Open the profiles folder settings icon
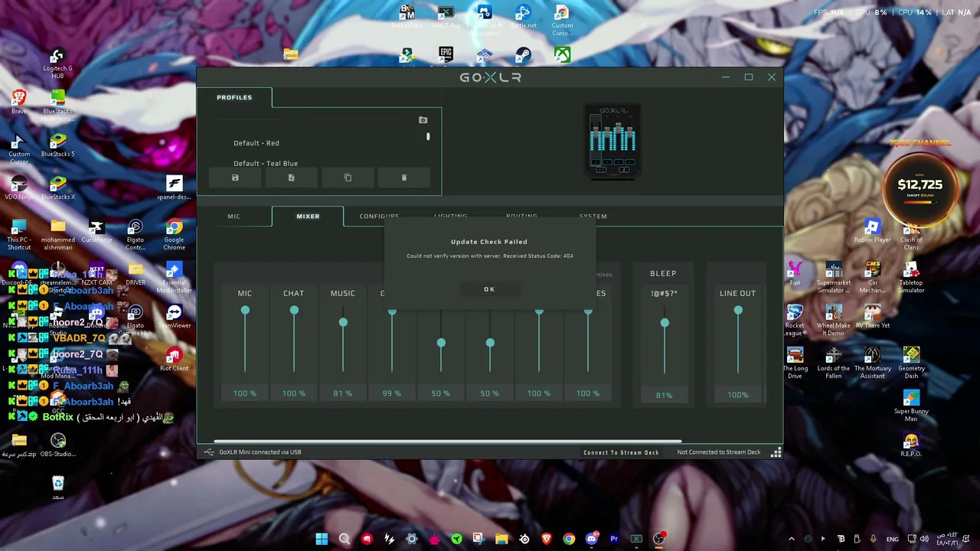This screenshot has height=551, width=980. pyautogui.click(x=423, y=120)
